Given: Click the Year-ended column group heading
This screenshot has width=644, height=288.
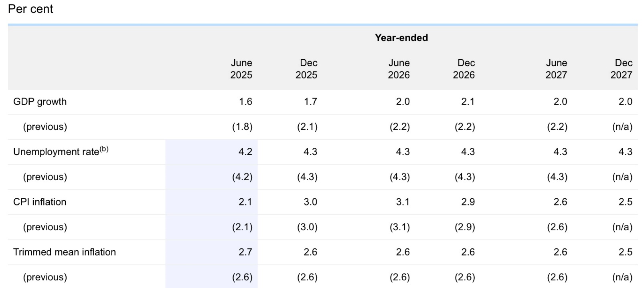Looking at the screenshot, I should coord(401,38).
